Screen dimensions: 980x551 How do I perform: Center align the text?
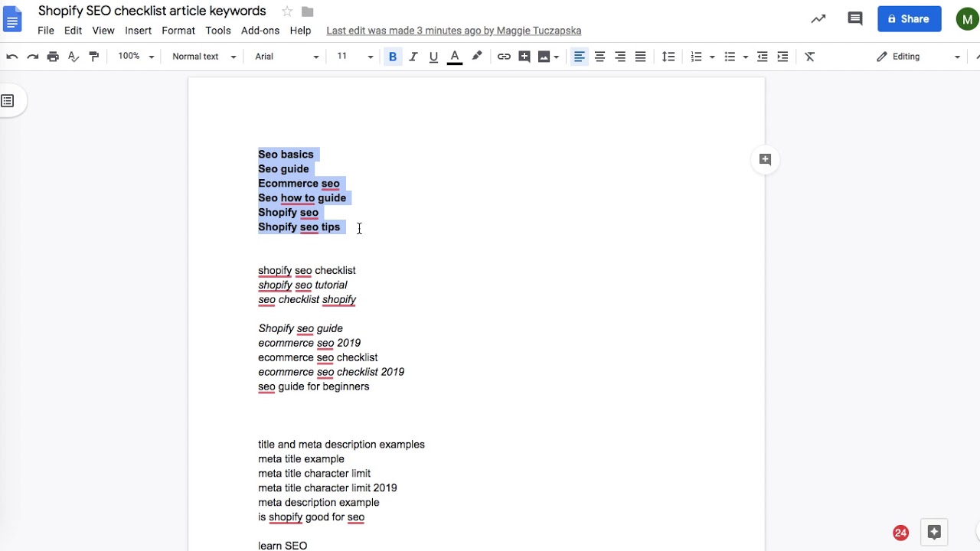(600, 57)
